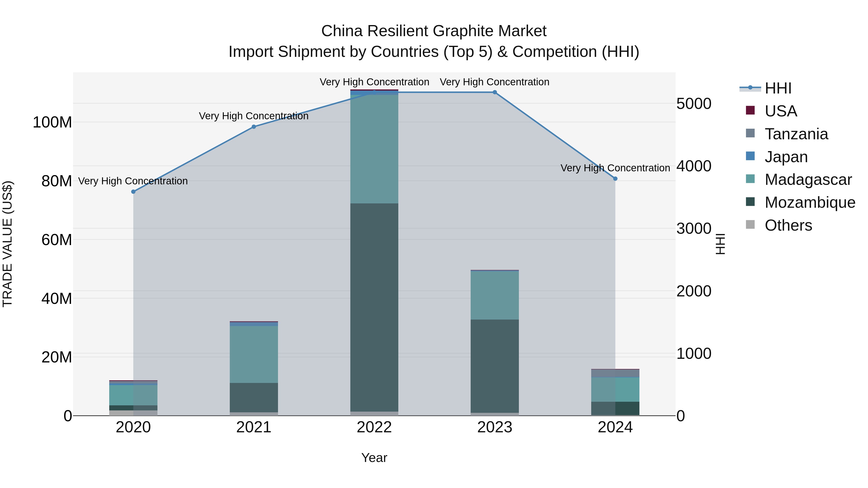Image resolution: width=868 pixels, height=488 pixels.
Task: Toggle the HHI series in the legend
Action: click(766, 88)
